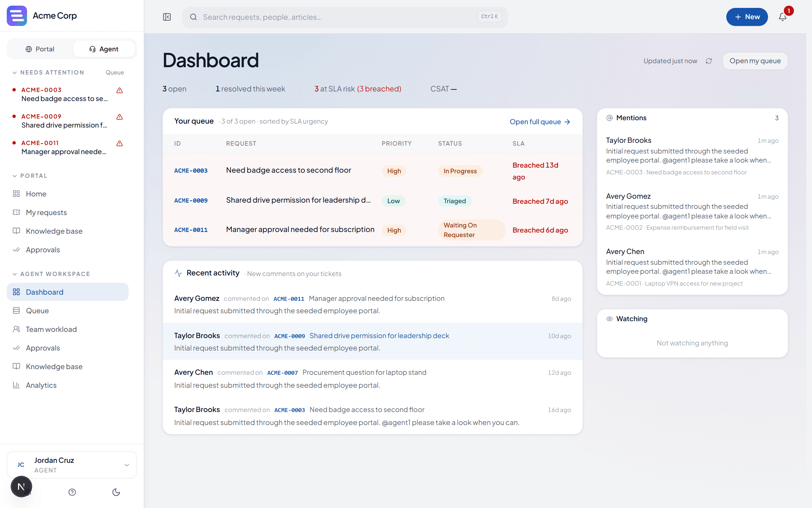
Task: Open sidebar item ACME-0003 badge access
Action: 67,94
